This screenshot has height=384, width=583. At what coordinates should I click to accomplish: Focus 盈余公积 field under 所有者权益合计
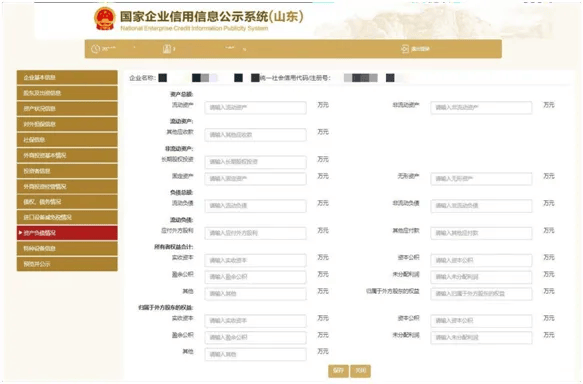(x=255, y=277)
